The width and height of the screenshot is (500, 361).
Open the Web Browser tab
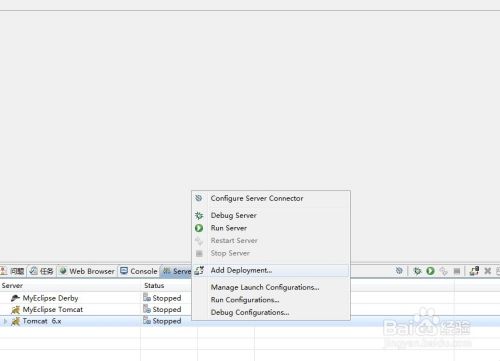pos(87,271)
